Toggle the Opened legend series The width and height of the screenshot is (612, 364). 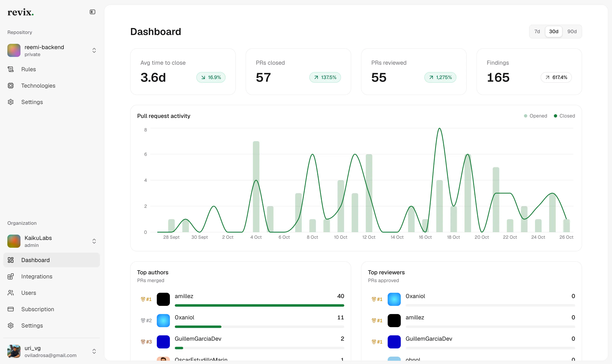tap(535, 116)
